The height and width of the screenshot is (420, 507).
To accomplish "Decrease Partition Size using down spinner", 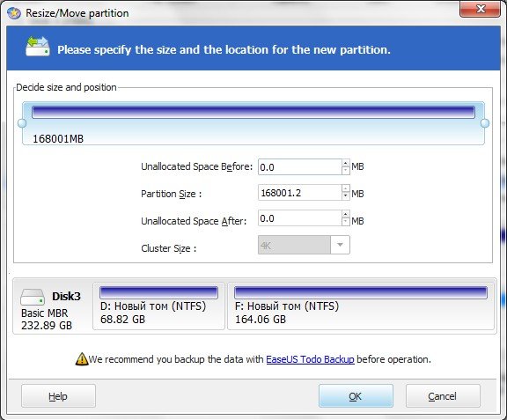I will [x=346, y=196].
